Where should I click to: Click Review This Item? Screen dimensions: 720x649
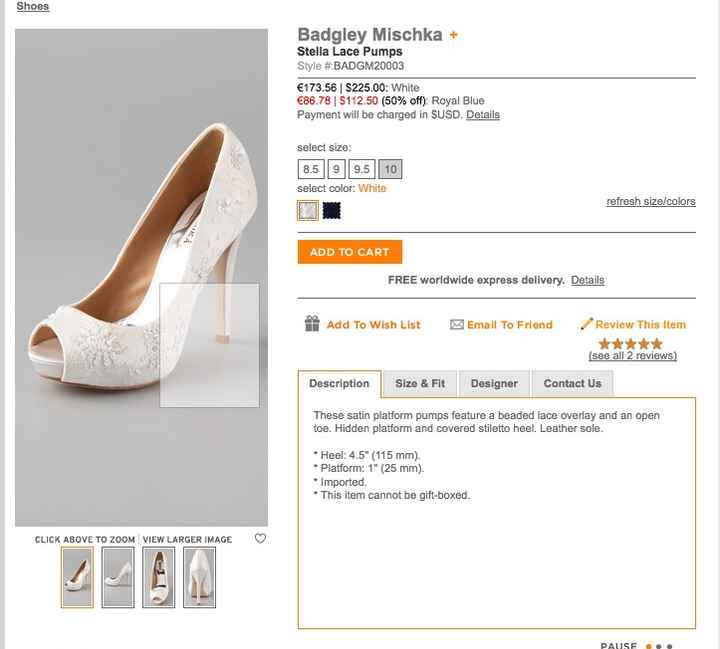click(641, 325)
